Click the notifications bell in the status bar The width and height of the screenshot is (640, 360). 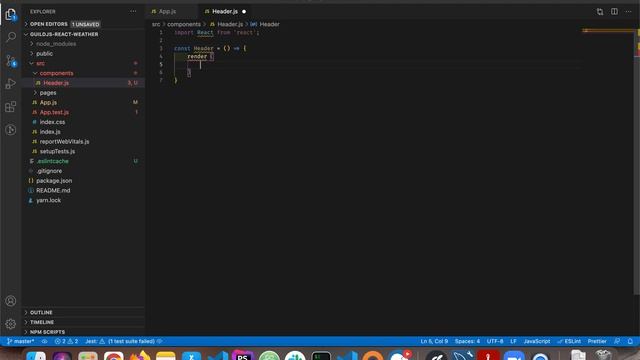click(x=630, y=341)
